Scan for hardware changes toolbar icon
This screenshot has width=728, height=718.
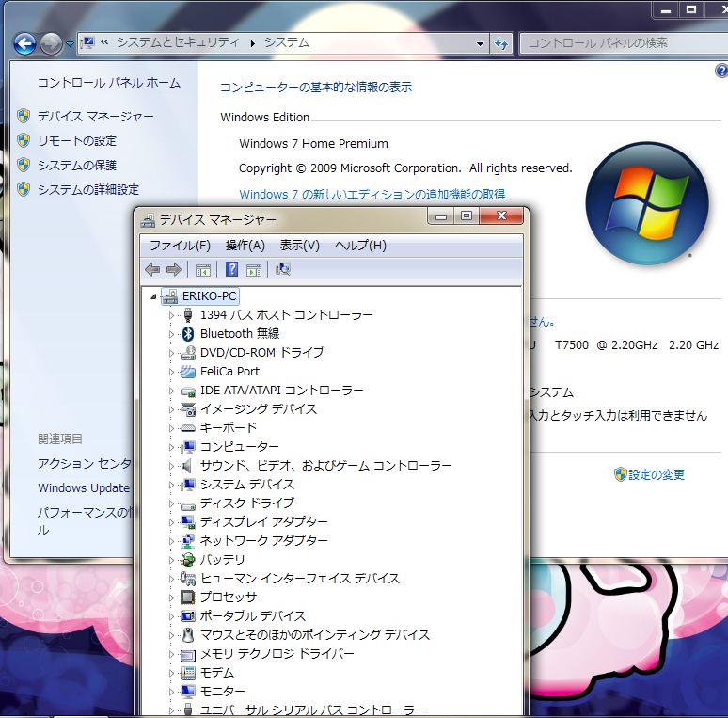point(283,269)
